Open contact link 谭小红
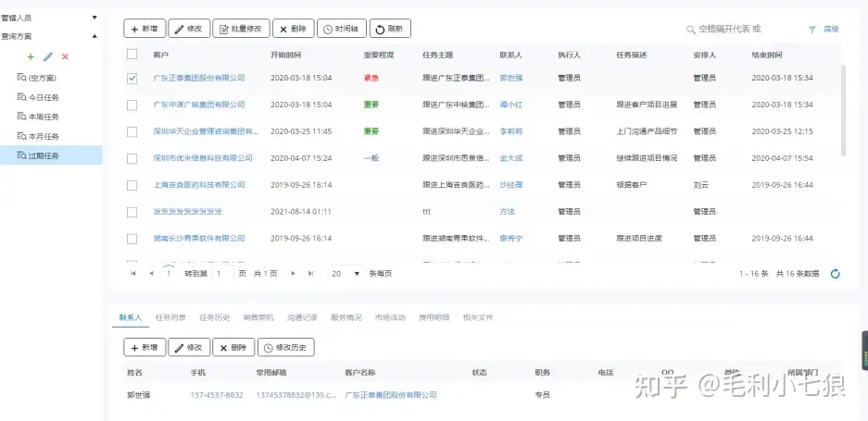The height and width of the screenshot is (421, 868). (x=511, y=105)
